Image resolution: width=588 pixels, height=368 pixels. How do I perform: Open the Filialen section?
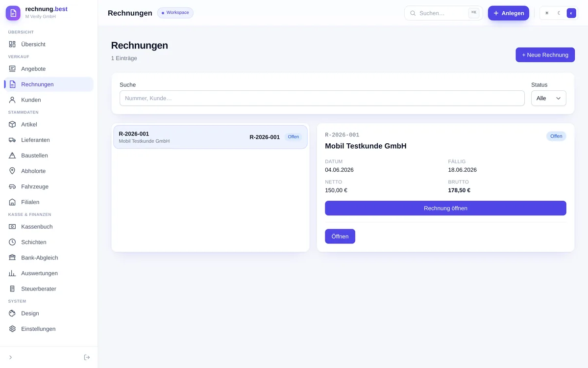(x=49, y=202)
